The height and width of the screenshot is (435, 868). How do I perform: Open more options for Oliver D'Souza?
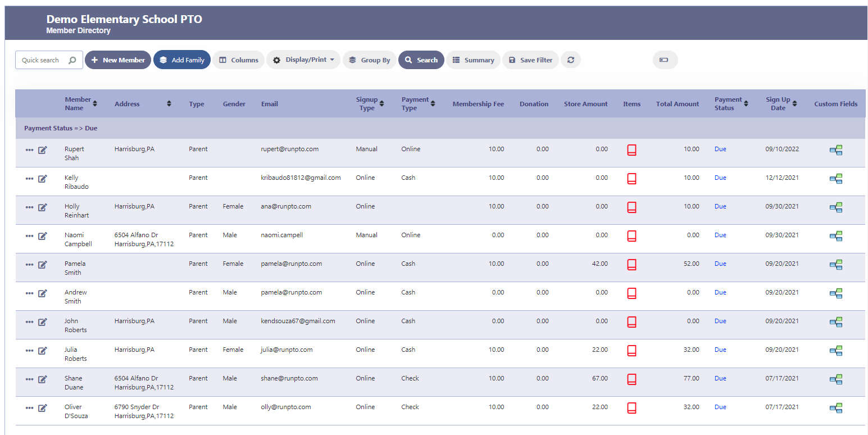click(x=29, y=408)
